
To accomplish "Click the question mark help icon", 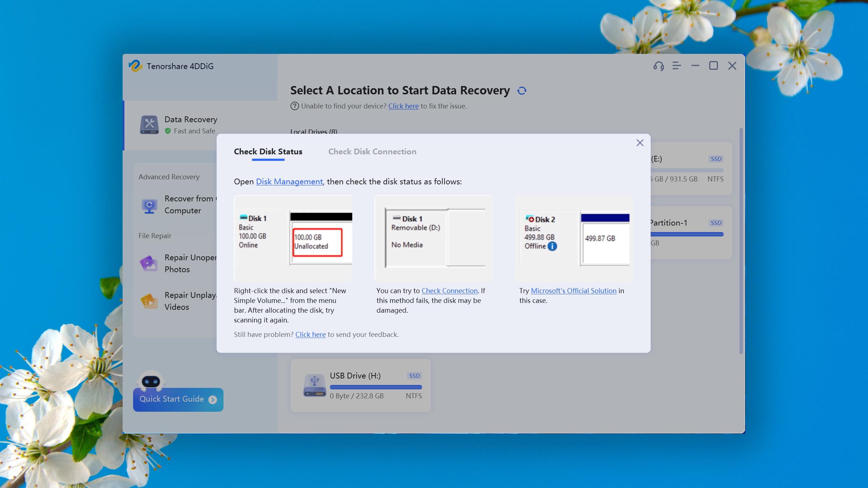I will (x=294, y=106).
